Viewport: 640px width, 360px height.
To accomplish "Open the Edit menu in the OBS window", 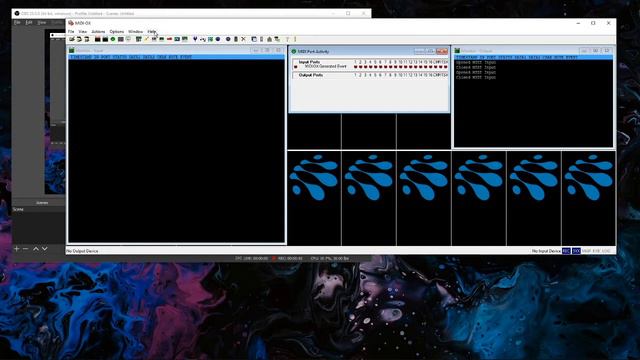I will 29,22.
